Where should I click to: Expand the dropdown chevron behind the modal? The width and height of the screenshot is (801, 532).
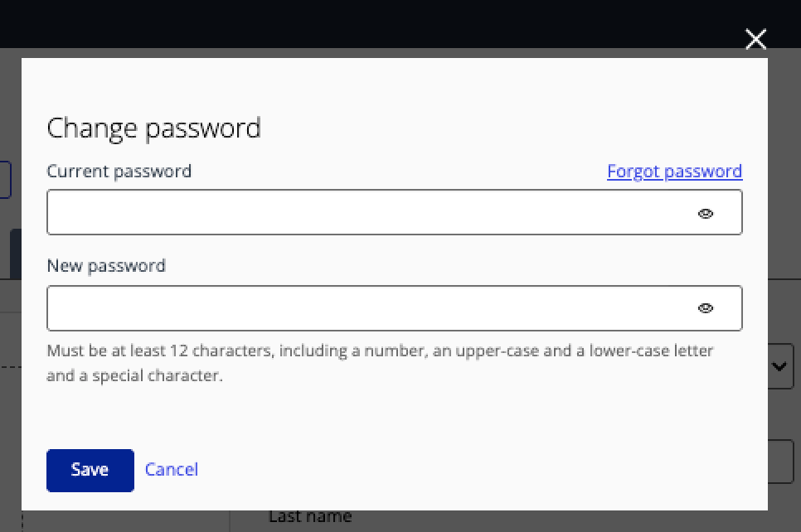click(780, 365)
